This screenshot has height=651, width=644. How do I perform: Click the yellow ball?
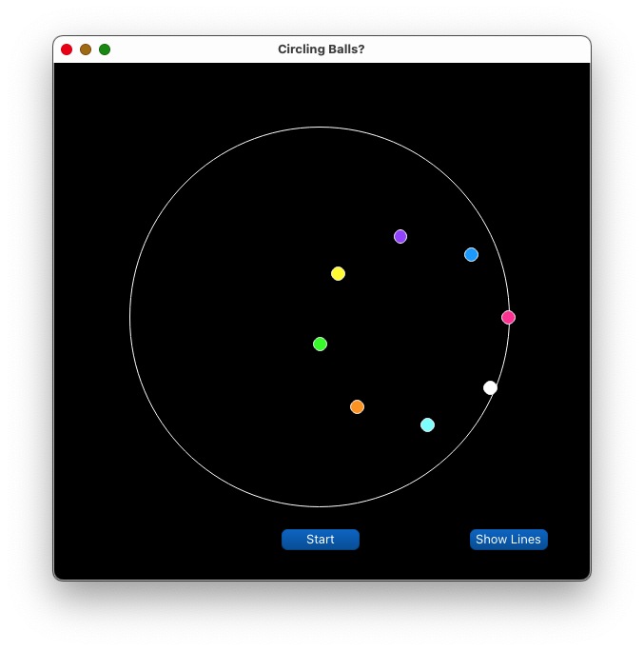338,274
